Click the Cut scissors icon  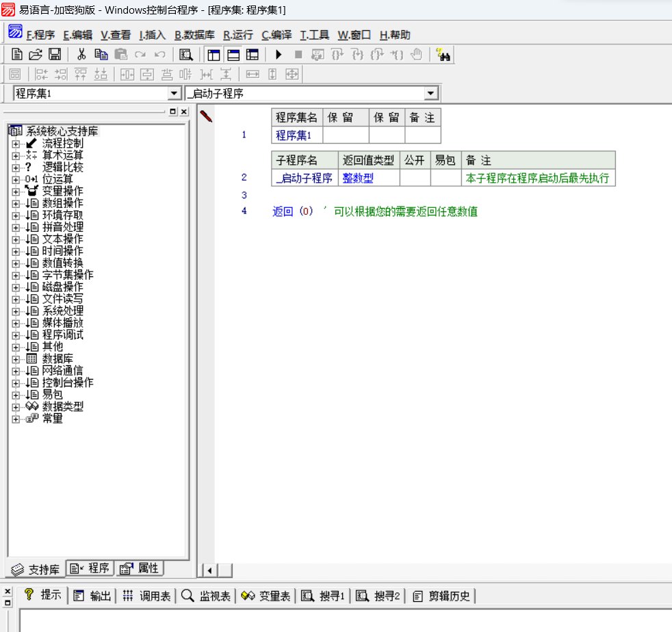[81, 55]
